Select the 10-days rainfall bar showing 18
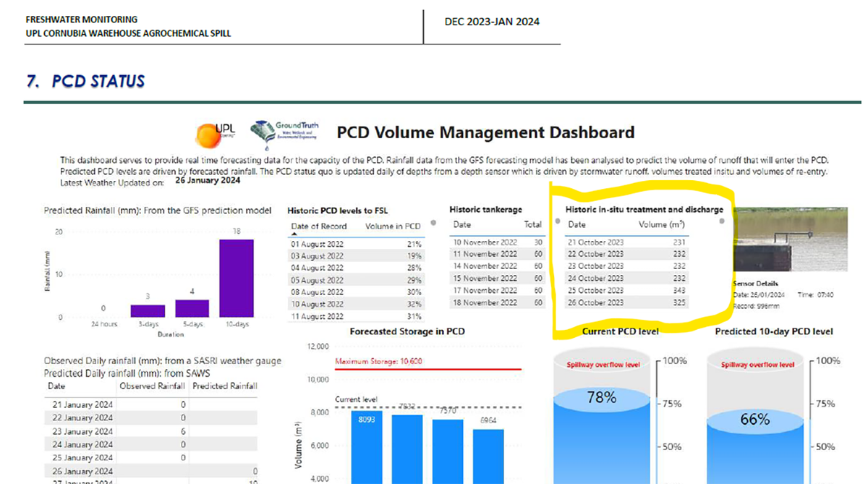Image resolution: width=868 pixels, height=484 pixels. coord(236,279)
